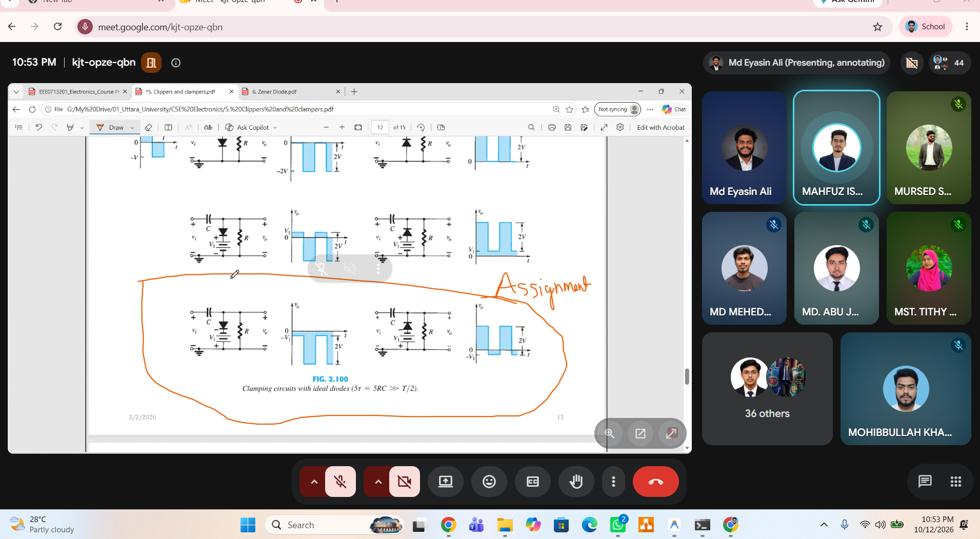Image resolution: width=980 pixels, height=539 pixels.
Task: Raise hand in the meeting
Action: 576,482
